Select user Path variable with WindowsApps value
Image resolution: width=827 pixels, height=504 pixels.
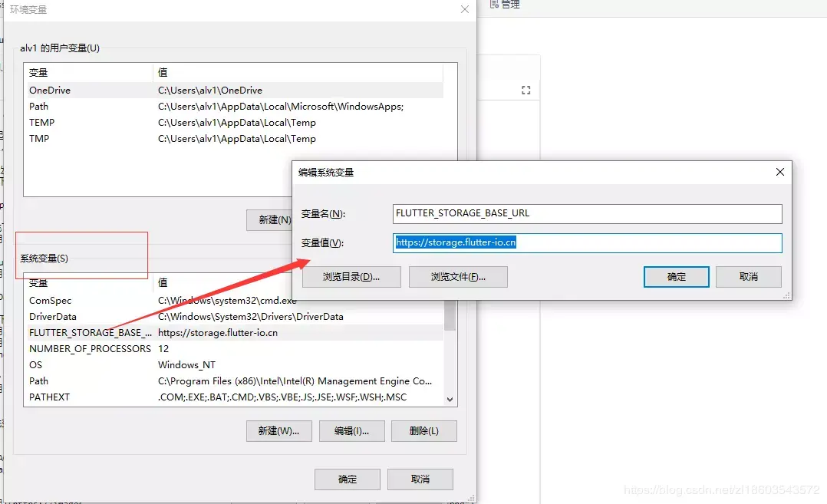coord(236,107)
